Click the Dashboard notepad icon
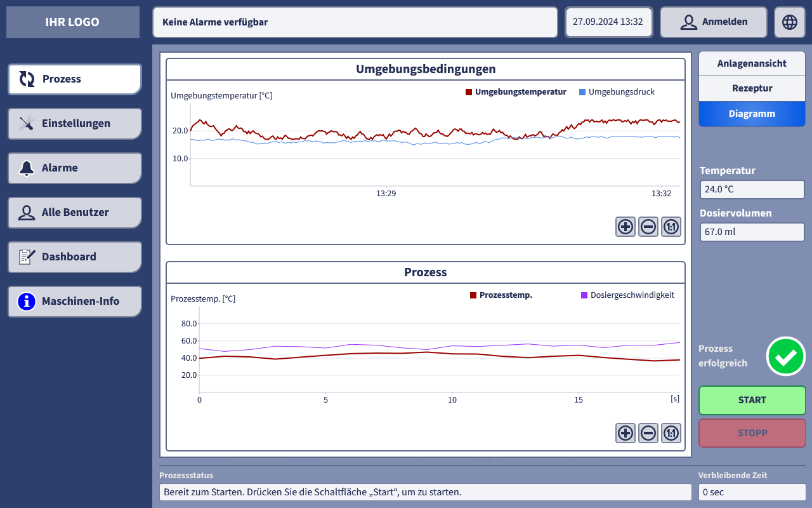Screen dimensions: 812x508 (x=27, y=257)
